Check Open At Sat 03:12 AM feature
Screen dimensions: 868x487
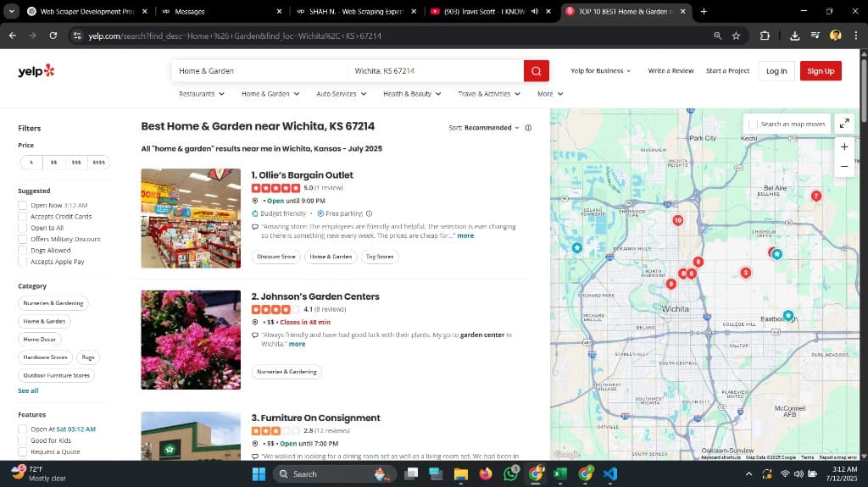click(22, 429)
